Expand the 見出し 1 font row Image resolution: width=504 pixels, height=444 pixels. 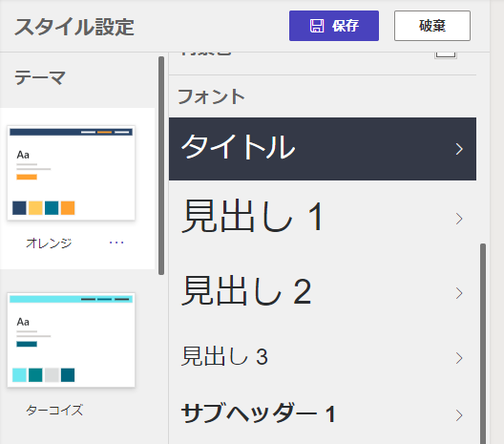coord(323,219)
